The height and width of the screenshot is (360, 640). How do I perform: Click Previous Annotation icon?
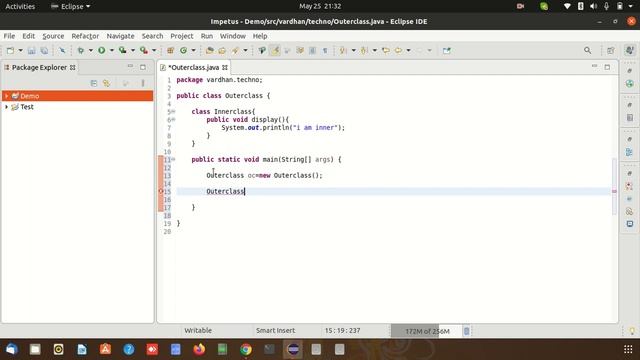[x=364, y=51]
